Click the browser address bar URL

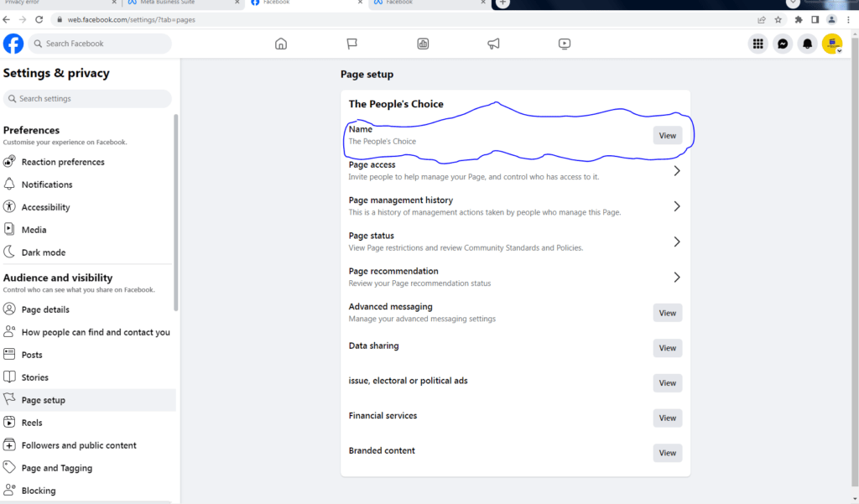(x=132, y=20)
